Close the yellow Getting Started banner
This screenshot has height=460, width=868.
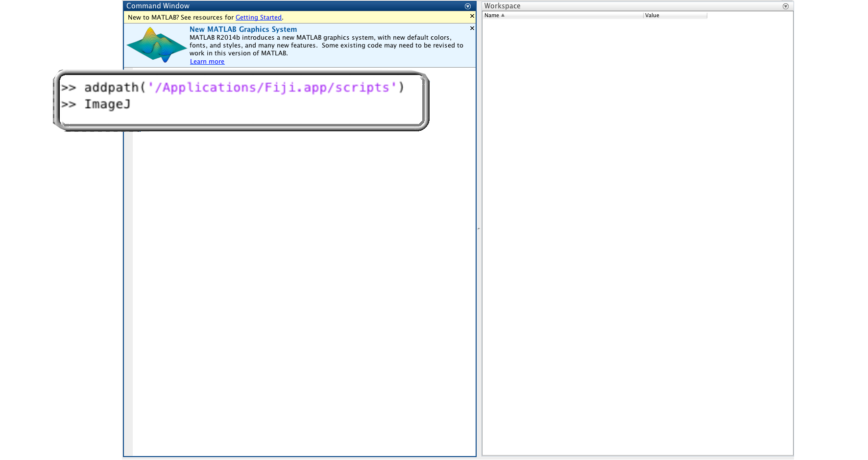472,16
